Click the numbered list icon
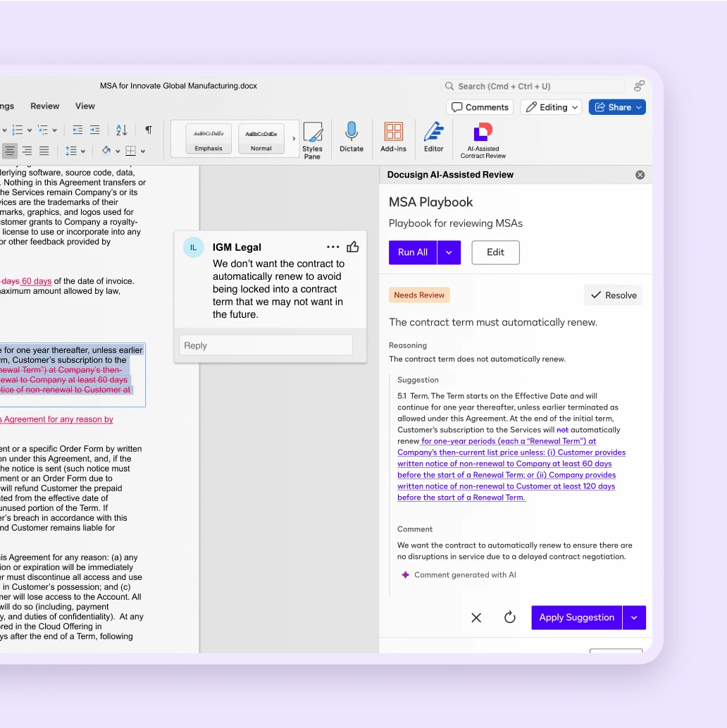The width and height of the screenshot is (727, 728). [x=17, y=130]
